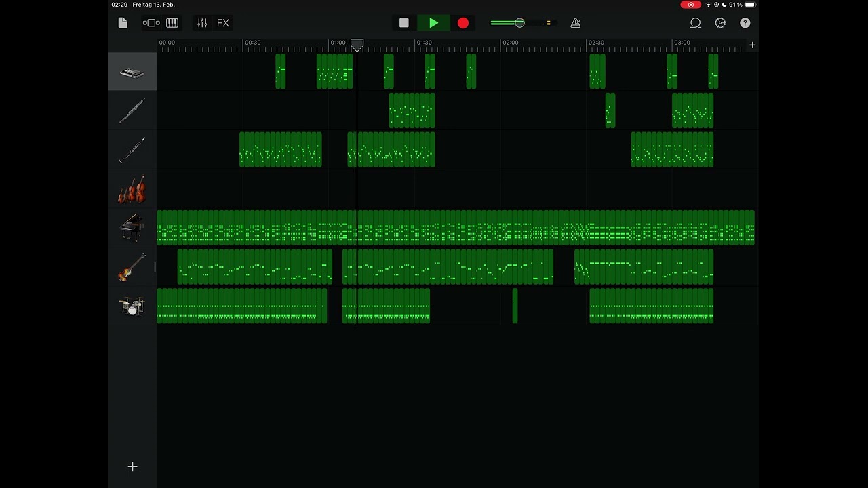Select the long grand piano region
The height and width of the screenshot is (488, 868).
click(456, 228)
